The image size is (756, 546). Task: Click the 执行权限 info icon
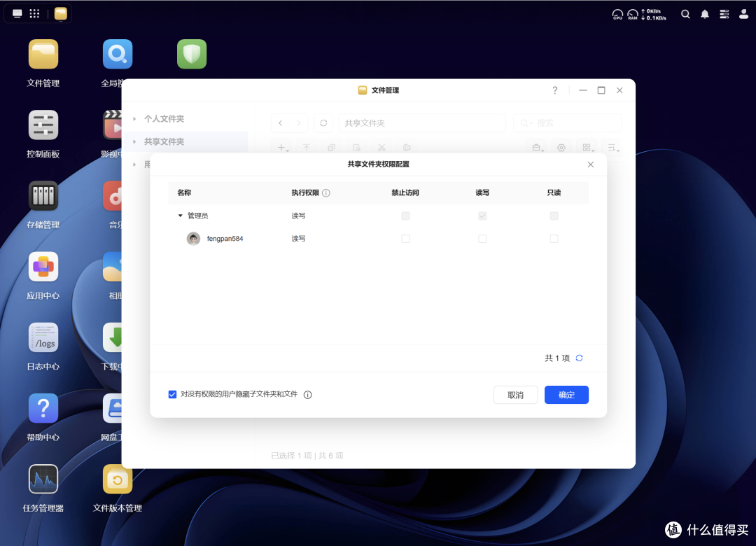click(x=326, y=193)
